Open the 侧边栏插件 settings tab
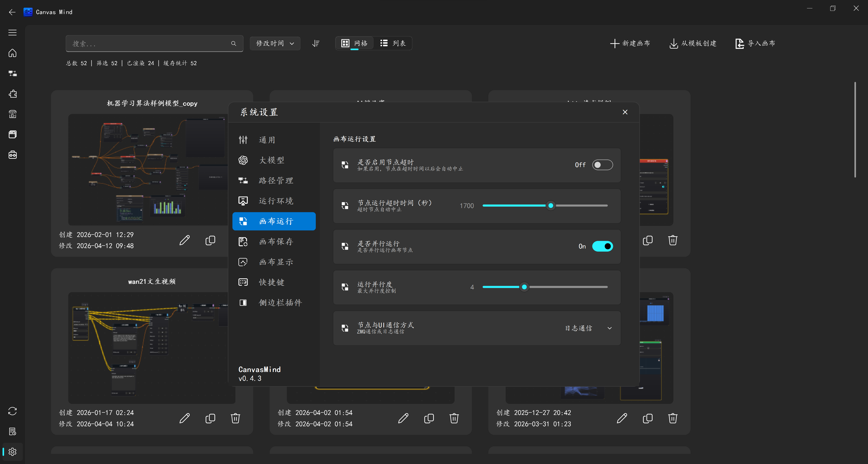Viewport: 868px width, 464px height. point(274,303)
